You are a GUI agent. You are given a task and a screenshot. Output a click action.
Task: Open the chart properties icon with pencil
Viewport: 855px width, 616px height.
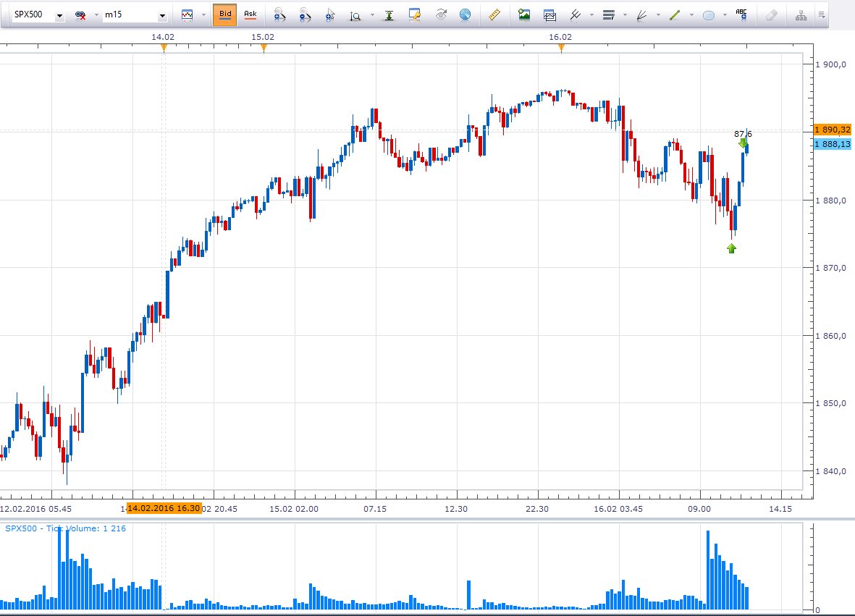(x=414, y=15)
